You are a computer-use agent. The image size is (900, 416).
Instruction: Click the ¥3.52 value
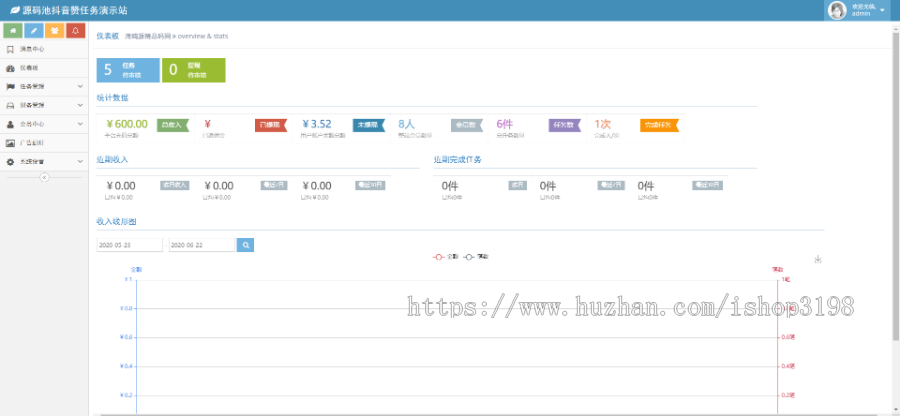click(x=317, y=124)
